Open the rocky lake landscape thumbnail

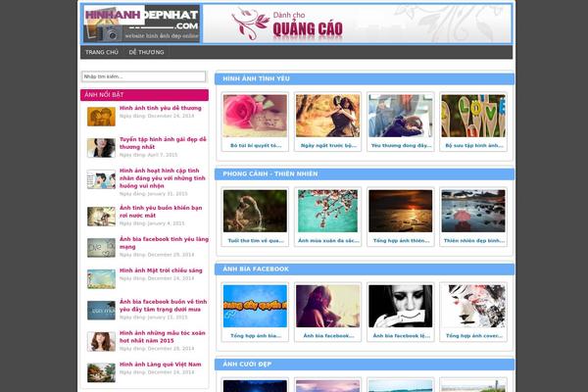473,211
